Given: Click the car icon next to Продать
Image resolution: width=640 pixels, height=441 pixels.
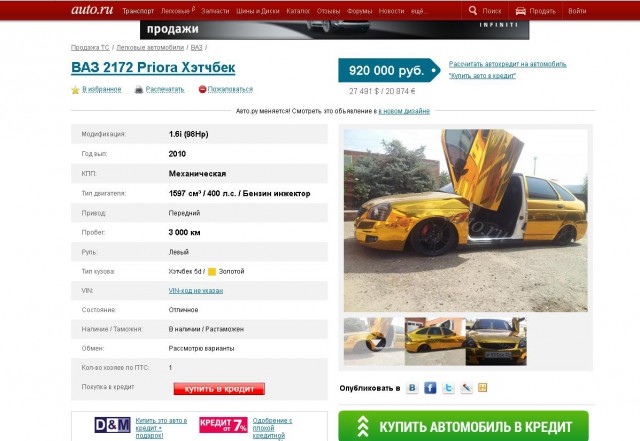Looking at the screenshot, I should pos(520,11).
